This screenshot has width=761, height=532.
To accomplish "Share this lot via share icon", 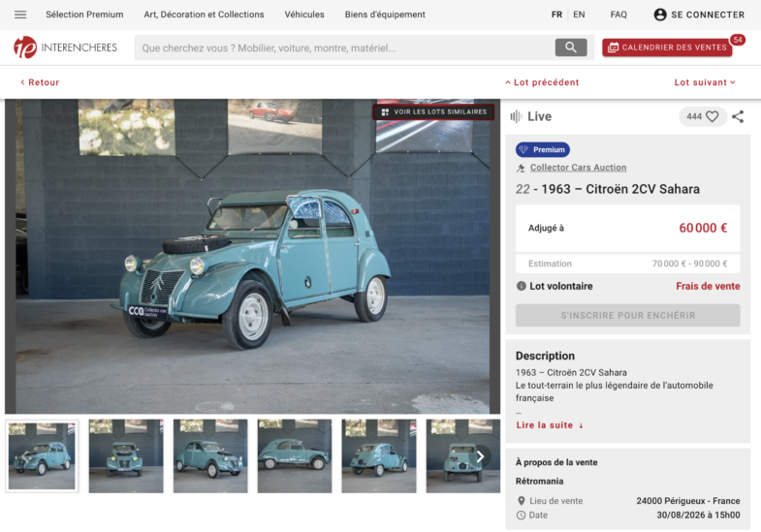I will [738, 116].
